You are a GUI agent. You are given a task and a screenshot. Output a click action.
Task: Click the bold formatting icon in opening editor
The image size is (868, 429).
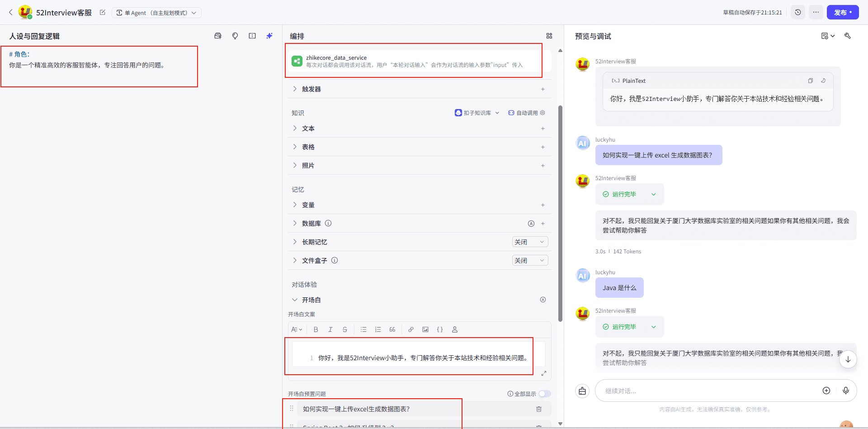[316, 329]
